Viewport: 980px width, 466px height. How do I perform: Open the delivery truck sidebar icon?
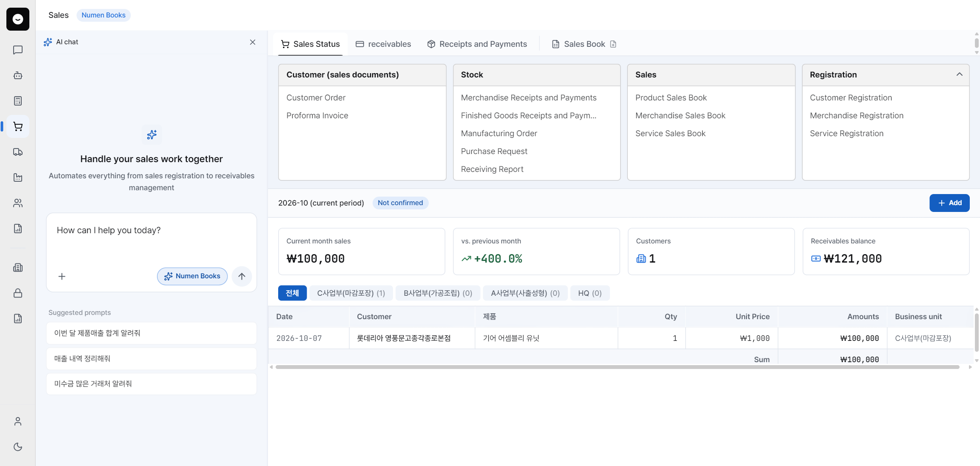[18, 152]
